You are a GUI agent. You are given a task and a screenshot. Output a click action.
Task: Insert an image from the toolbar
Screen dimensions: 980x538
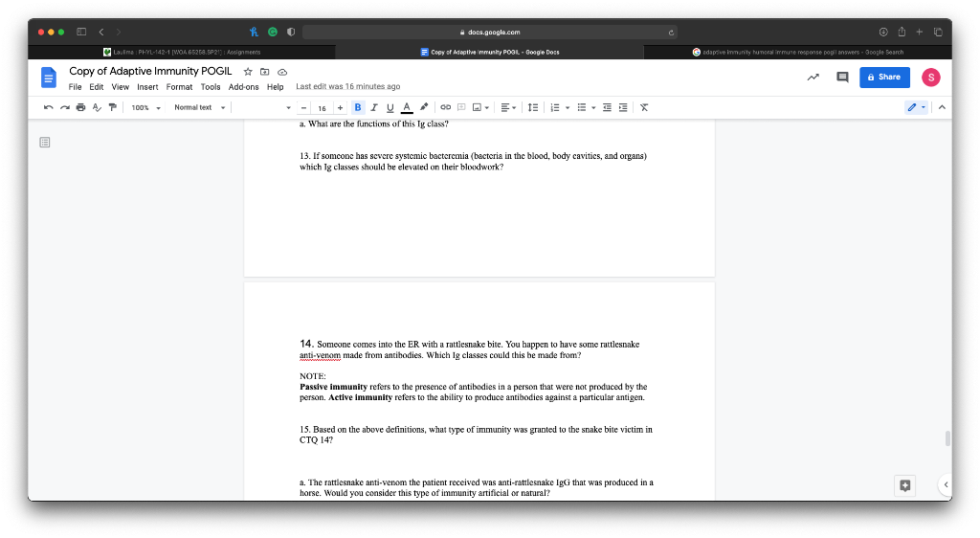(x=477, y=107)
